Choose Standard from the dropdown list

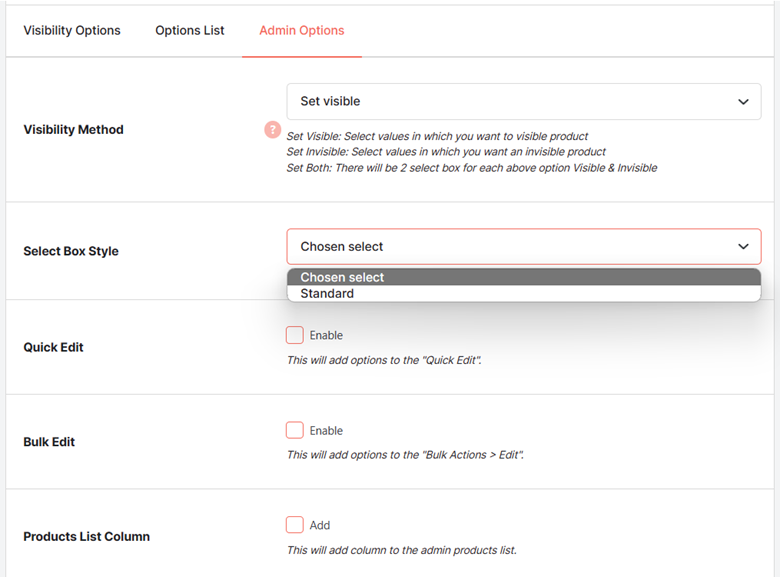pos(524,293)
